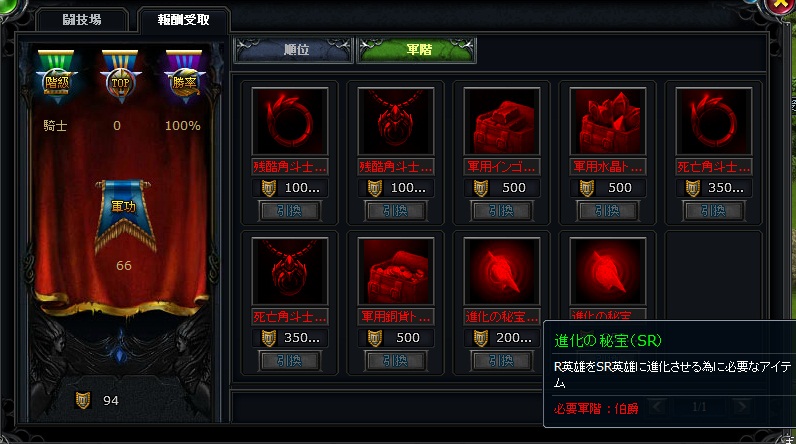
Task: Redeem the 軍用インゴット with 引換 button
Action: pos(502,211)
